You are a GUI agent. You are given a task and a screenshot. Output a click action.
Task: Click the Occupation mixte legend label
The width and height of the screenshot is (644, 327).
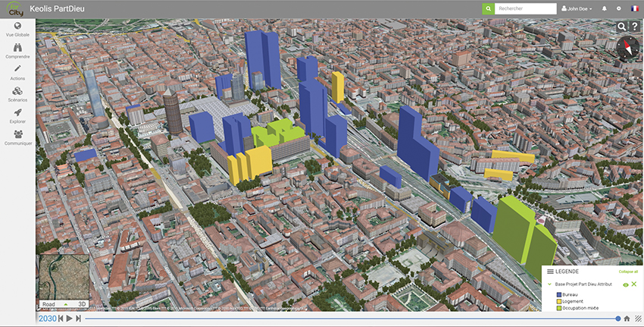pyautogui.click(x=580, y=308)
